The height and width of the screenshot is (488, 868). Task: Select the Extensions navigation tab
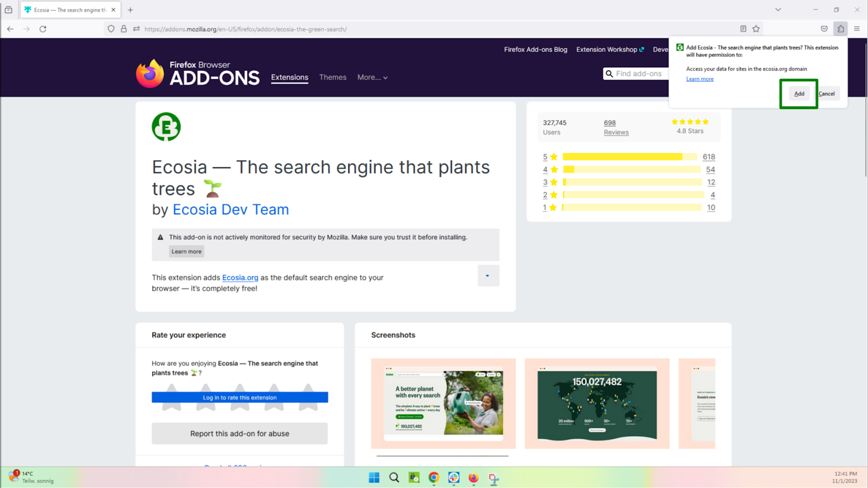coord(290,78)
